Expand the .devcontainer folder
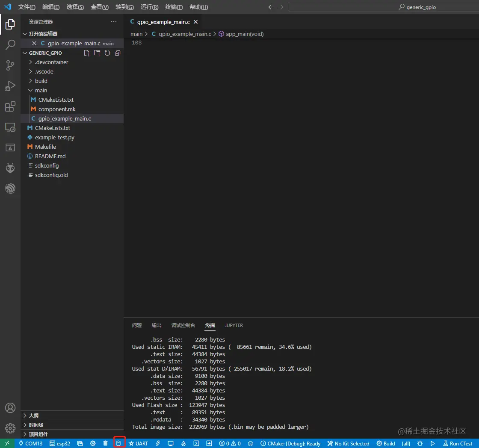479x448 pixels. pos(72,62)
